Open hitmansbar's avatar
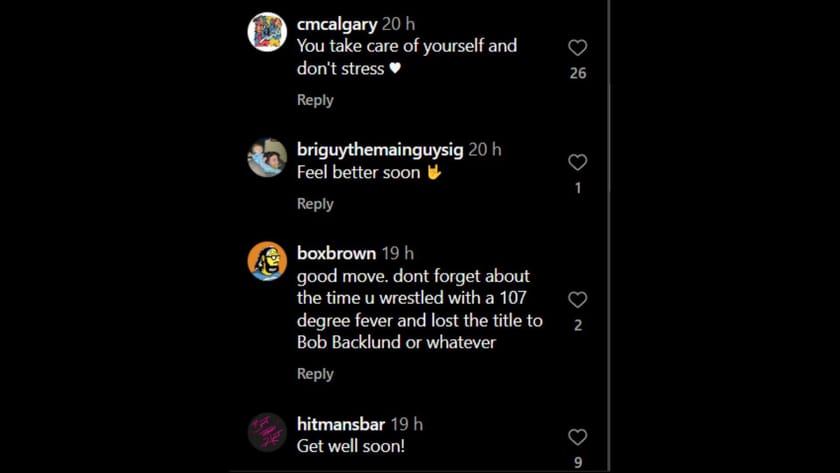The image size is (840, 473). (x=267, y=432)
